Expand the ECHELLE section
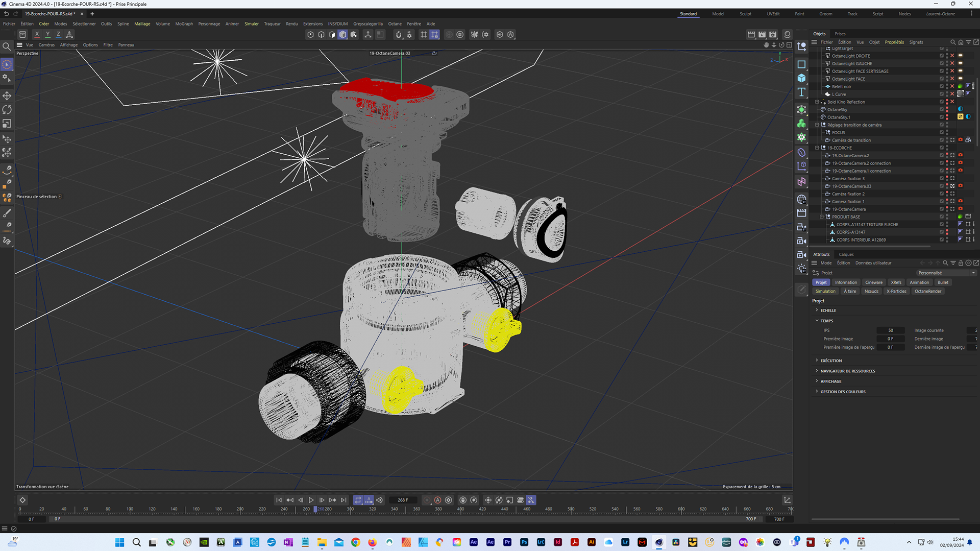Image resolution: width=980 pixels, height=551 pixels. click(x=817, y=310)
